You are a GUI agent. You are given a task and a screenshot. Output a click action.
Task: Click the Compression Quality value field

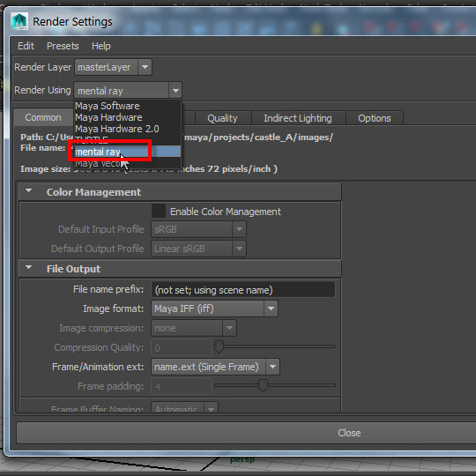click(182, 347)
